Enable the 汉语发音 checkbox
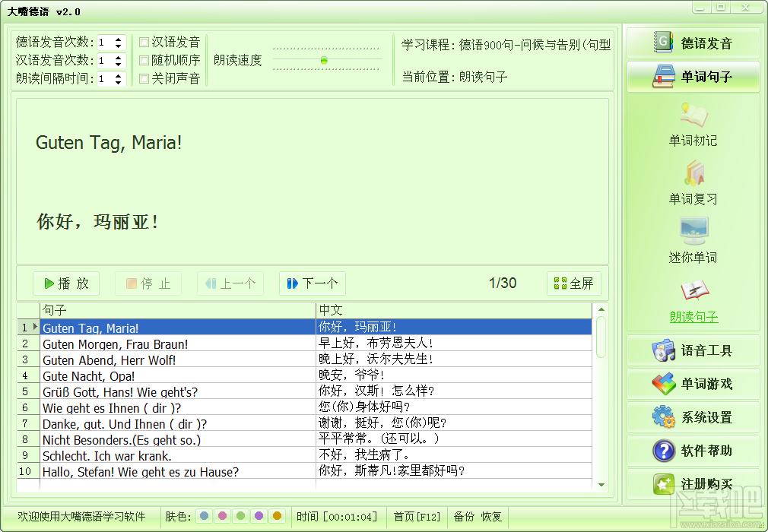Viewport: 768px width, 532px height. (144, 42)
